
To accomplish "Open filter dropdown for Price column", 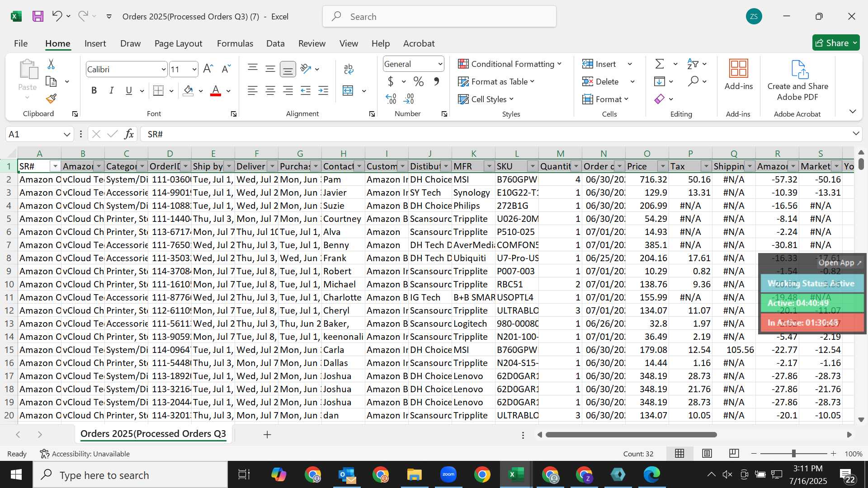I will pyautogui.click(x=663, y=166).
